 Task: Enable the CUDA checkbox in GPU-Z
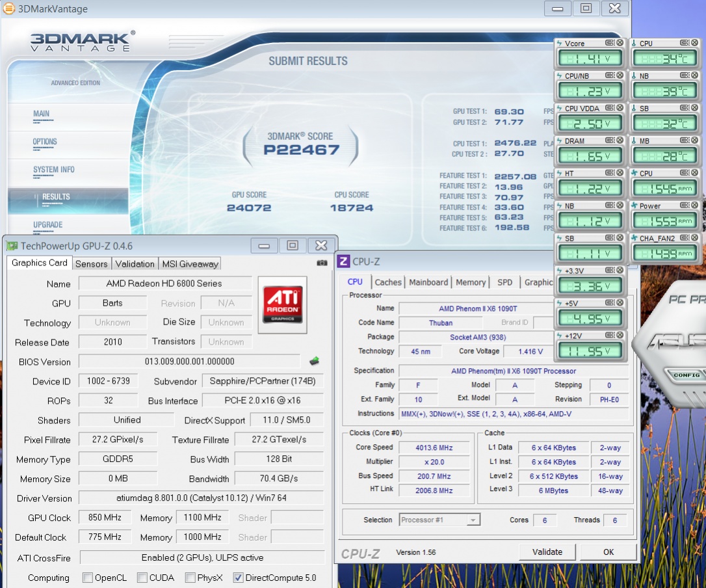142,577
